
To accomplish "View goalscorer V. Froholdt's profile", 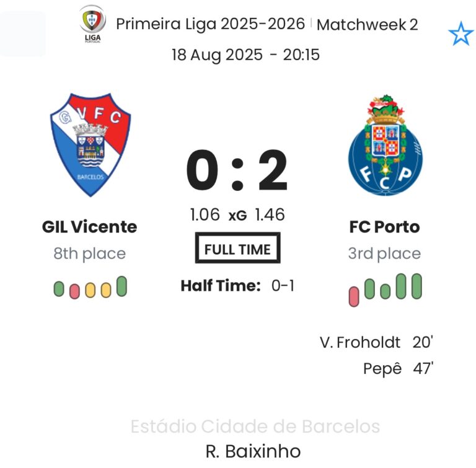I will click(x=360, y=342).
